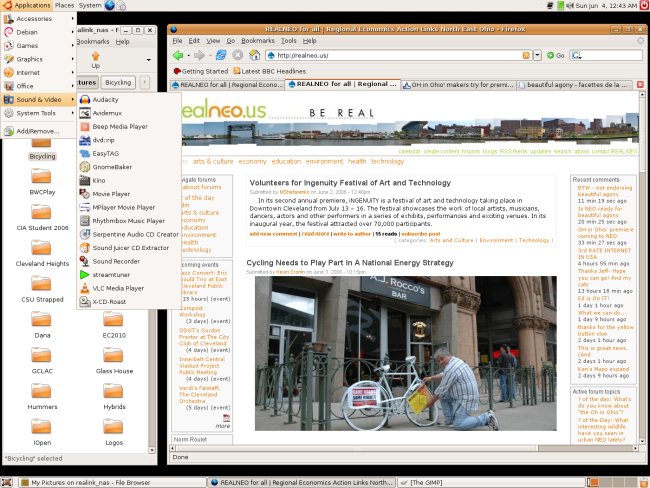Switch to beautiful agony tab
The height and width of the screenshot is (488, 650).
pyautogui.click(x=575, y=85)
